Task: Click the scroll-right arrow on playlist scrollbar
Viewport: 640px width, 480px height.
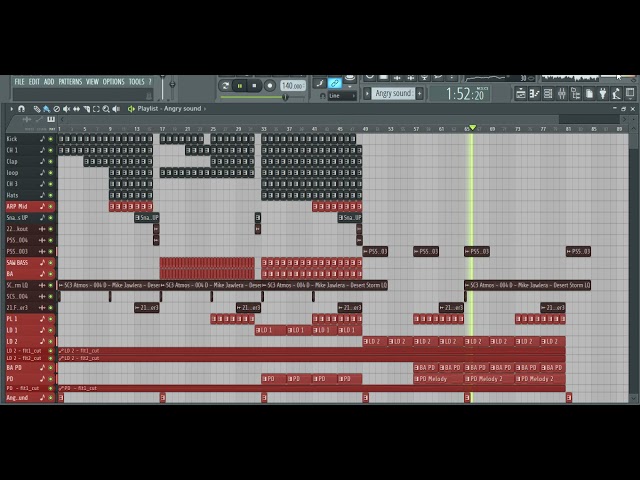Action: click(x=624, y=119)
